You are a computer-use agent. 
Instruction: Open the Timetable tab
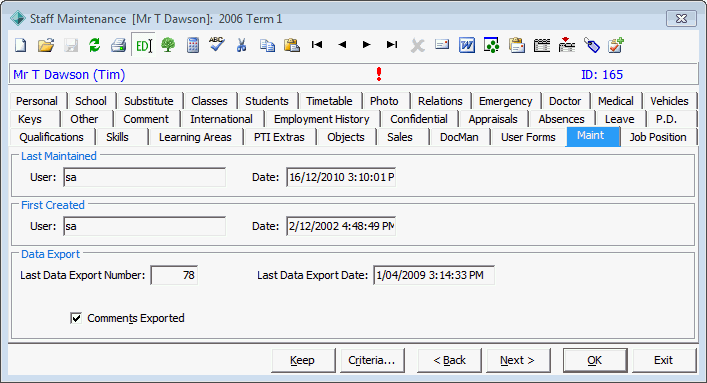tap(329, 101)
